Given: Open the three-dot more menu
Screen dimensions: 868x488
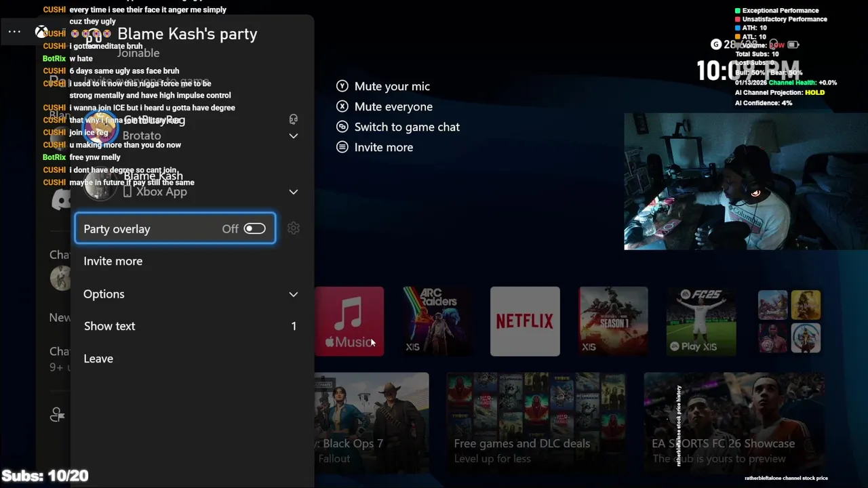Looking at the screenshot, I should click(14, 31).
